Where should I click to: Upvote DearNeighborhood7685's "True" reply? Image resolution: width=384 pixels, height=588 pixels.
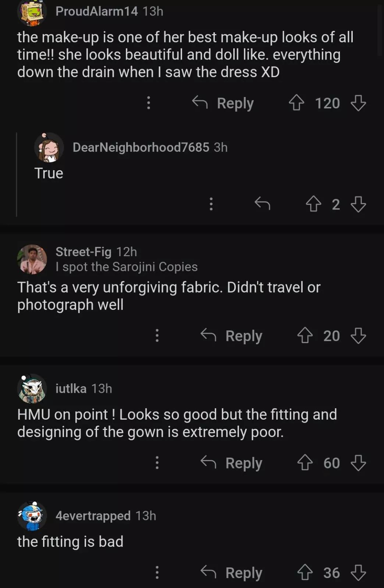pos(313,204)
